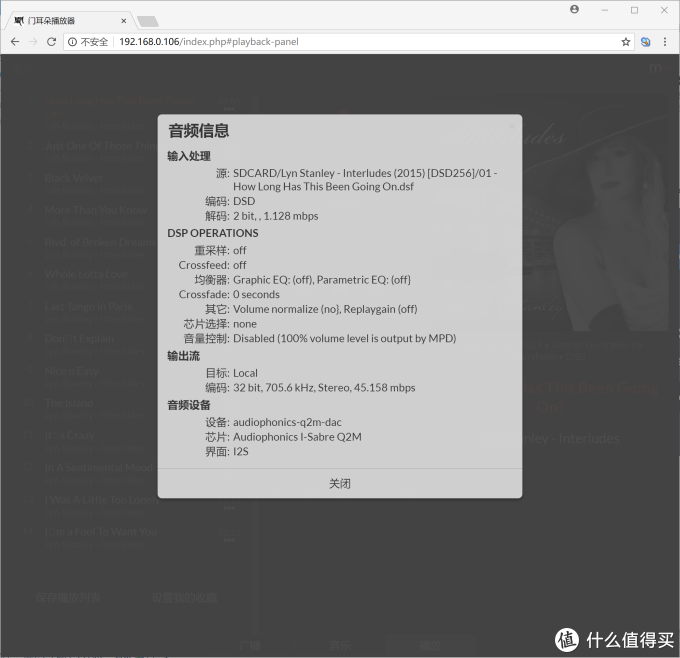Image resolution: width=680 pixels, height=658 pixels.
Task: Go forward using browser forward arrow
Action: [x=33, y=42]
